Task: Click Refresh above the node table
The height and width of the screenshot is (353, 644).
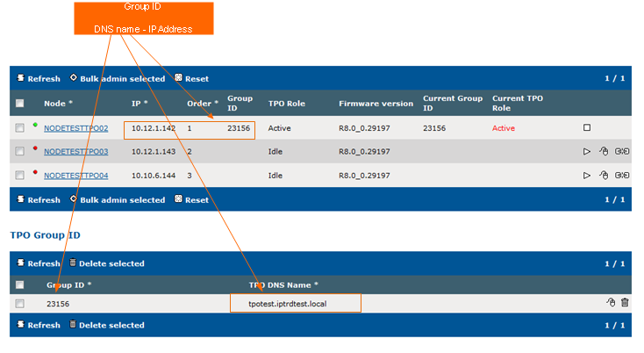Action: 39,78
